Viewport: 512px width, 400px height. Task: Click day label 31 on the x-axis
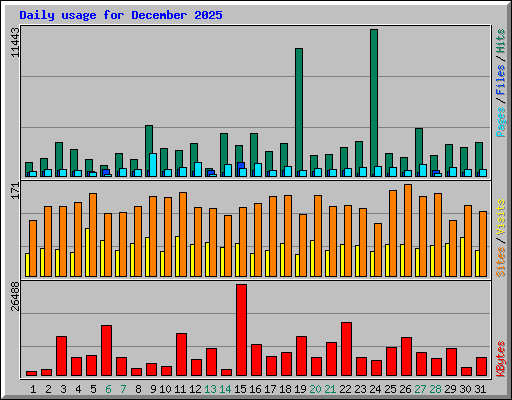tap(480, 389)
